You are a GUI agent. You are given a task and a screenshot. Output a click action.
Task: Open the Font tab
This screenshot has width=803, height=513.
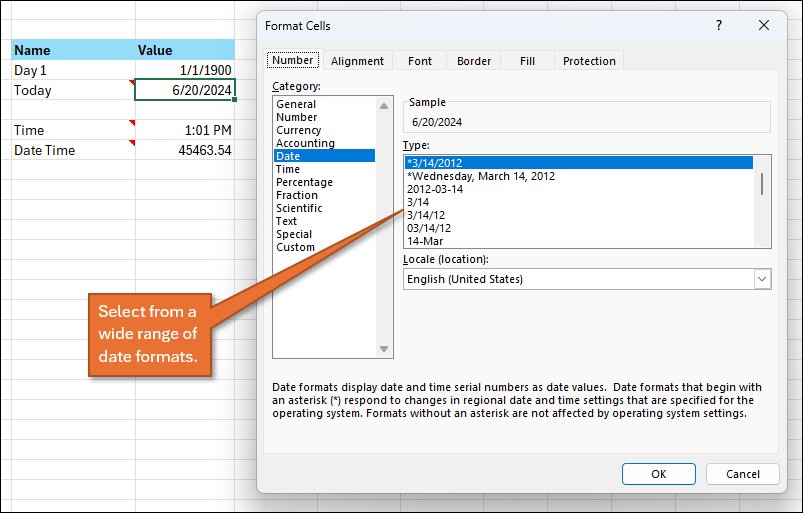click(x=420, y=61)
